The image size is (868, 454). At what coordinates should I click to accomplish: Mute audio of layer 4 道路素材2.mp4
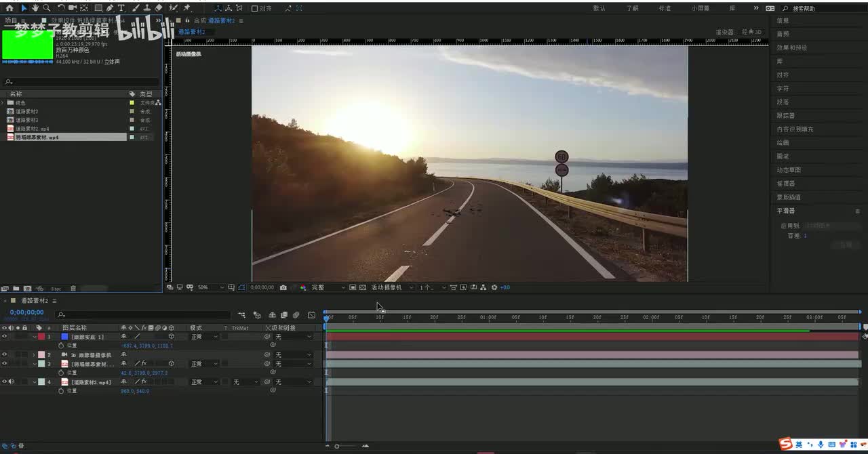(x=12, y=382)
